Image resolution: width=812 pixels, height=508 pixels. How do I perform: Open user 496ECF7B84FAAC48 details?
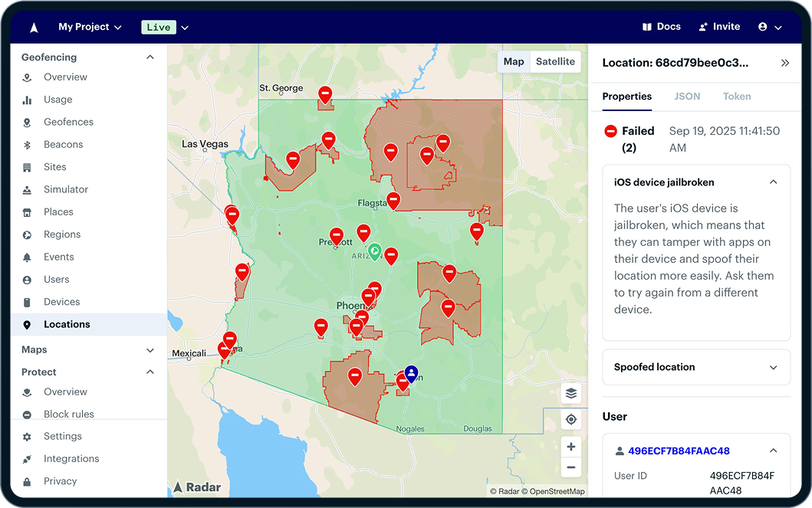click(680, 451)
